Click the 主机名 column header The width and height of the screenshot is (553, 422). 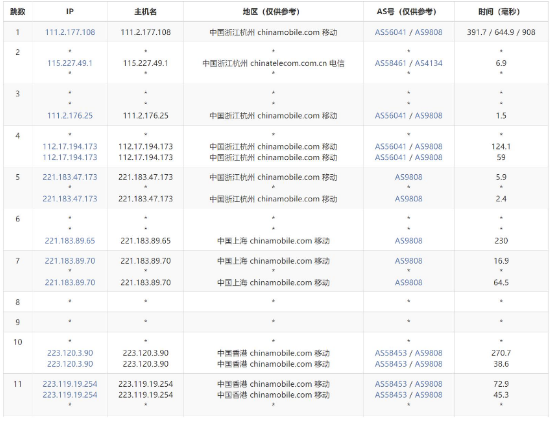pos(145,12)
